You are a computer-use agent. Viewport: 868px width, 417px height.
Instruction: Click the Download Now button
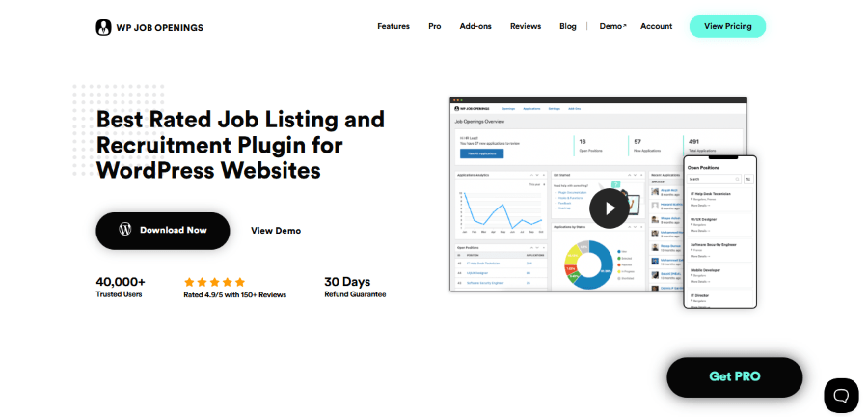tap(163, 231)
